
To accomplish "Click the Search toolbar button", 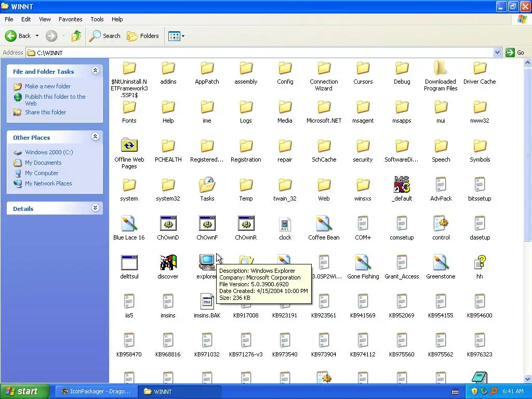I will pyautogui.click(x=105, y=36).
